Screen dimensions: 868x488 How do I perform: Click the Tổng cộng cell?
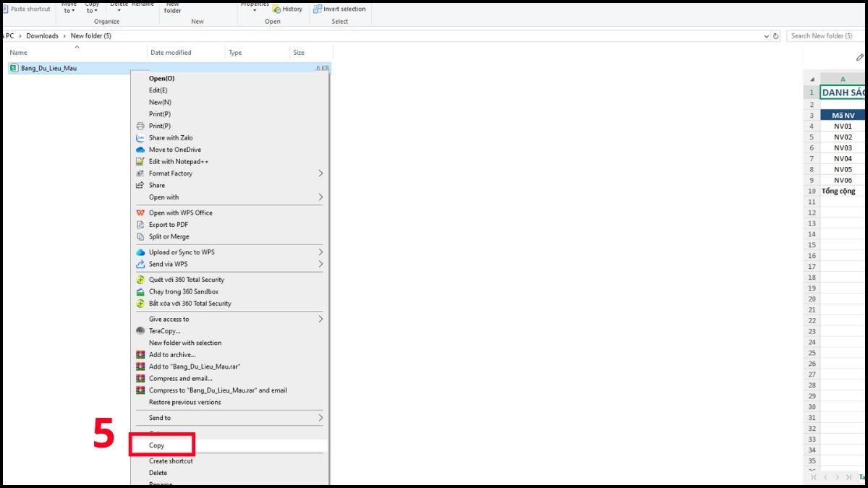[x=843, y=191]
